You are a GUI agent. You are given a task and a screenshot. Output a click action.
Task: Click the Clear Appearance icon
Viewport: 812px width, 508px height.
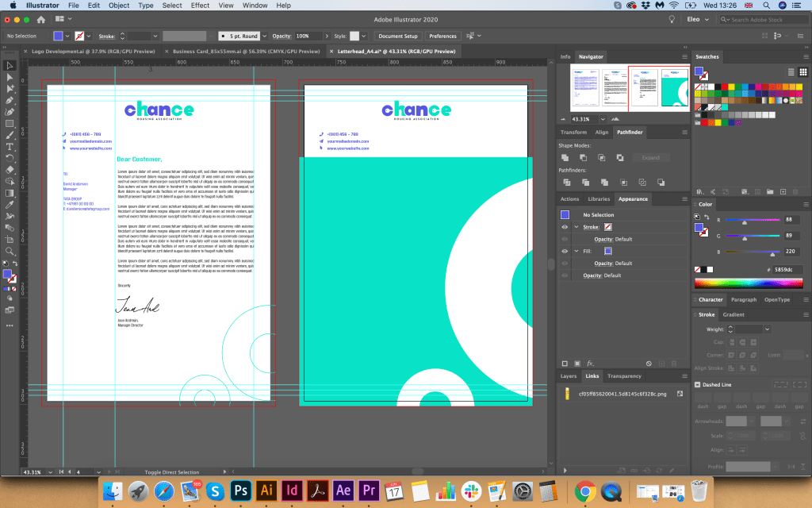coord(649,363)
